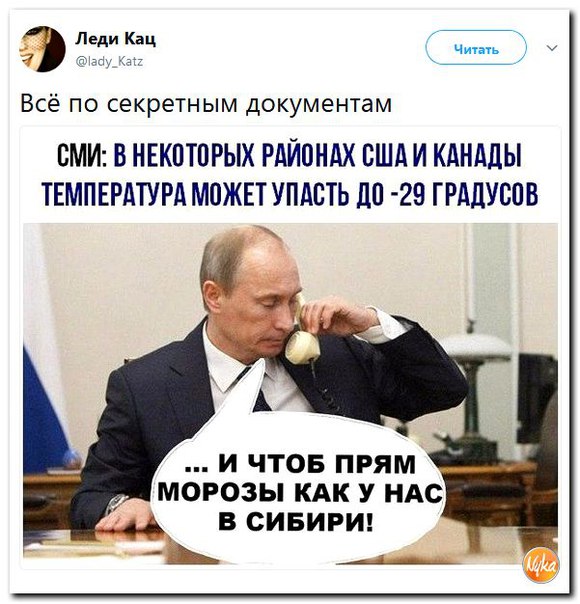Open the Леди Кац display name link
Image resolution: width=580 pixels, height=604 pixels.
tap(116, 39)
